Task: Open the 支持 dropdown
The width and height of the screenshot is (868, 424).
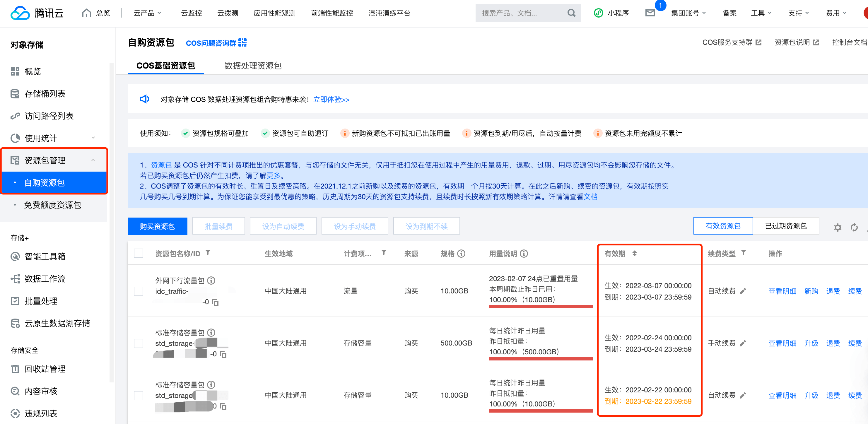Action: click(x=798, y=13)
